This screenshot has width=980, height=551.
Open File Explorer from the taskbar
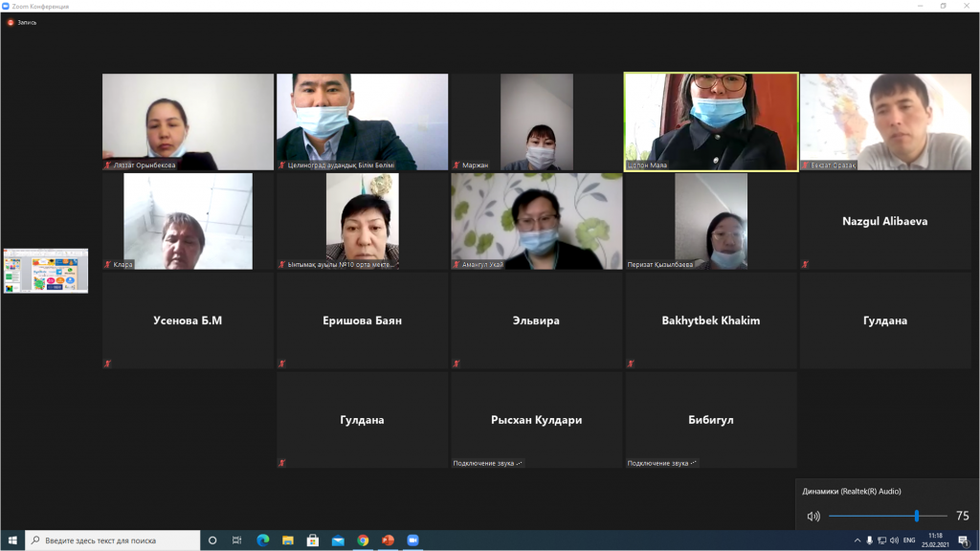288,540
